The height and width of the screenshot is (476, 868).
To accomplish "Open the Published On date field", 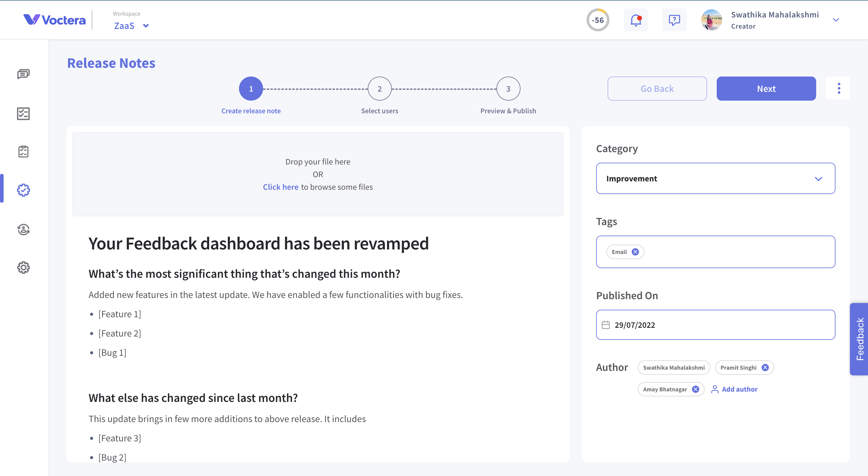I will [x=716, y=325].
